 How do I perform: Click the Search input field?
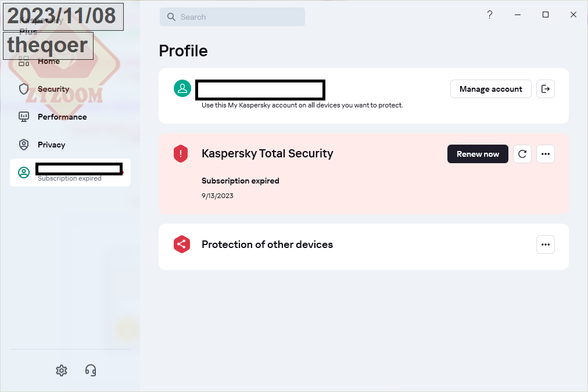pyautogui.click(x=232, y=17)
